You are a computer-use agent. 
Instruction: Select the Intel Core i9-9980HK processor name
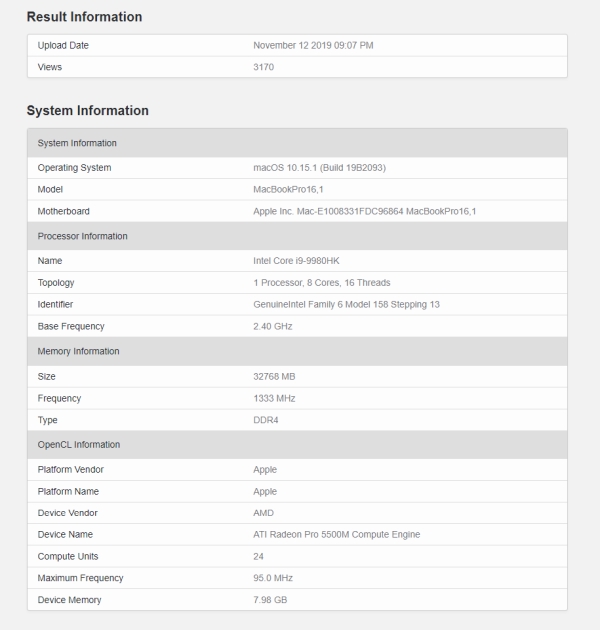pyautogui.click(x=299, y=261)
